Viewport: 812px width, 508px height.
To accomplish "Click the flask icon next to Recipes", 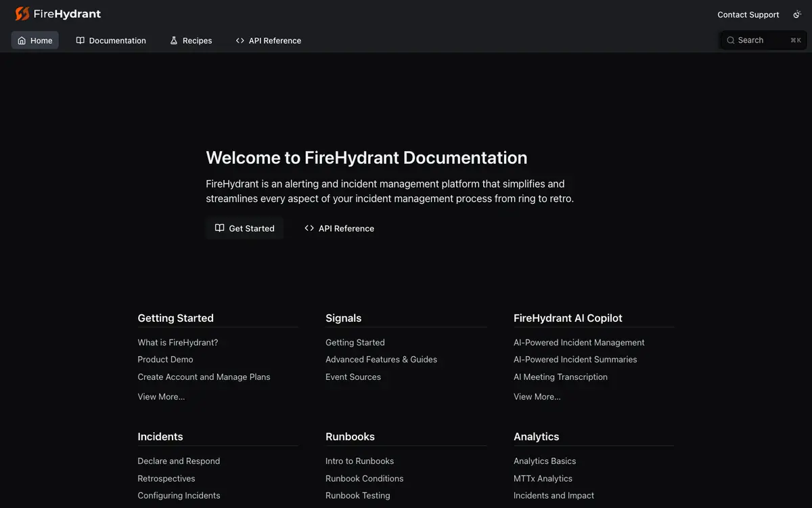I will tap(174, 41).
